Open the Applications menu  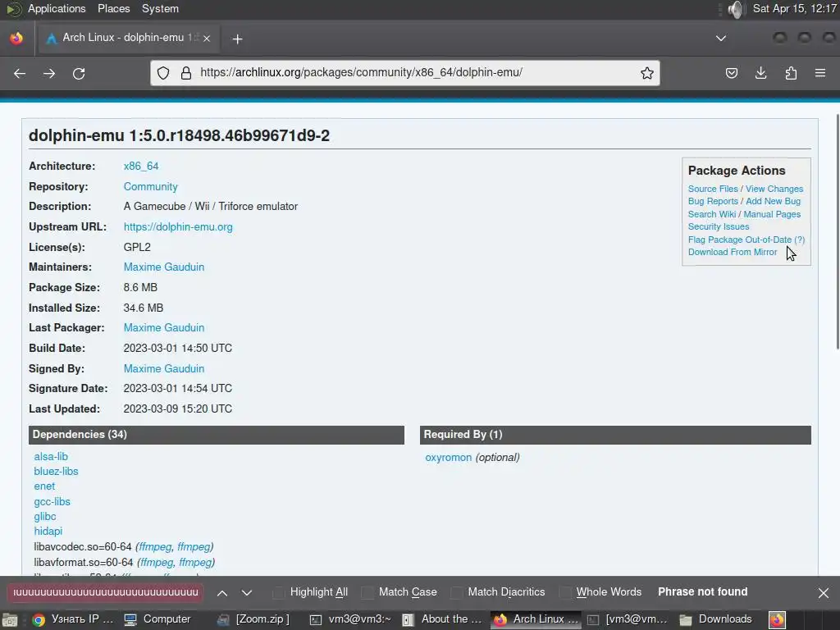57,8
